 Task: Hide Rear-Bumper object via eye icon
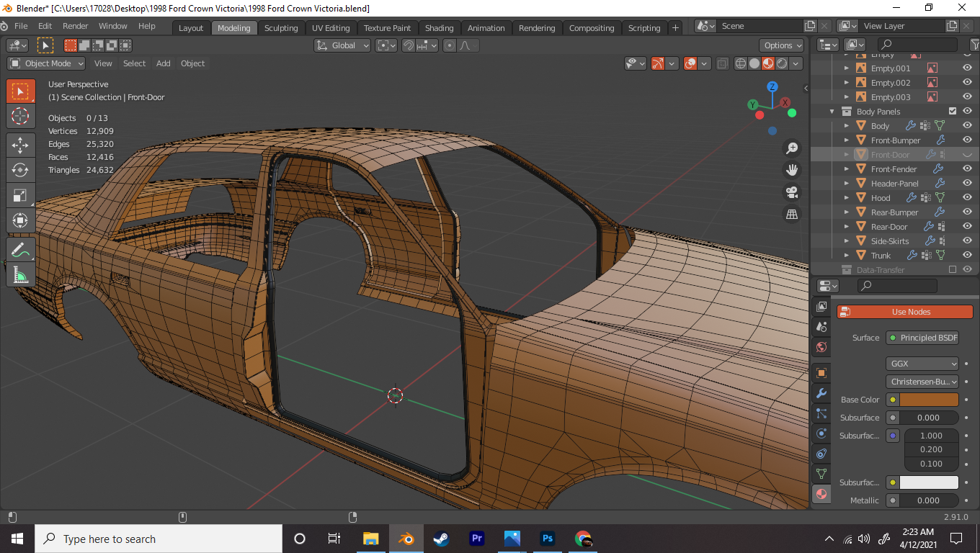(967, 212)
